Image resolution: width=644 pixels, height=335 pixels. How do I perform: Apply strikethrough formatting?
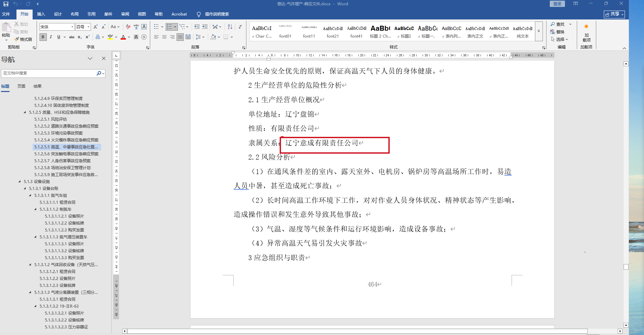[71, 37]
